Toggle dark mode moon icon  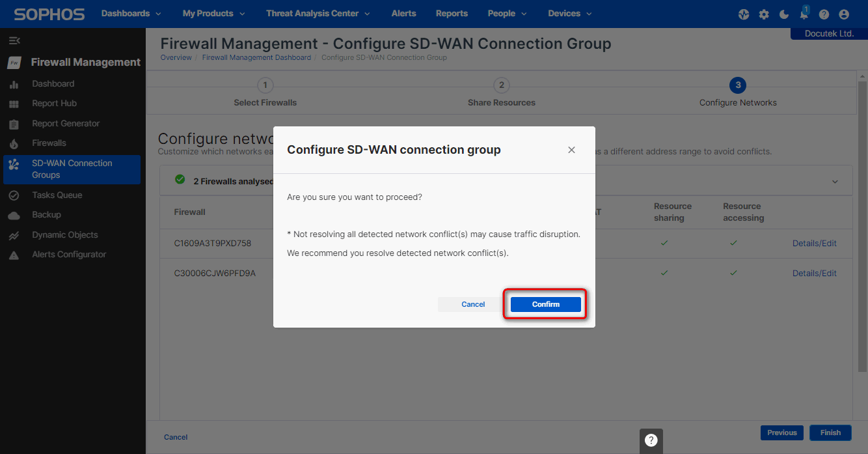783,14
